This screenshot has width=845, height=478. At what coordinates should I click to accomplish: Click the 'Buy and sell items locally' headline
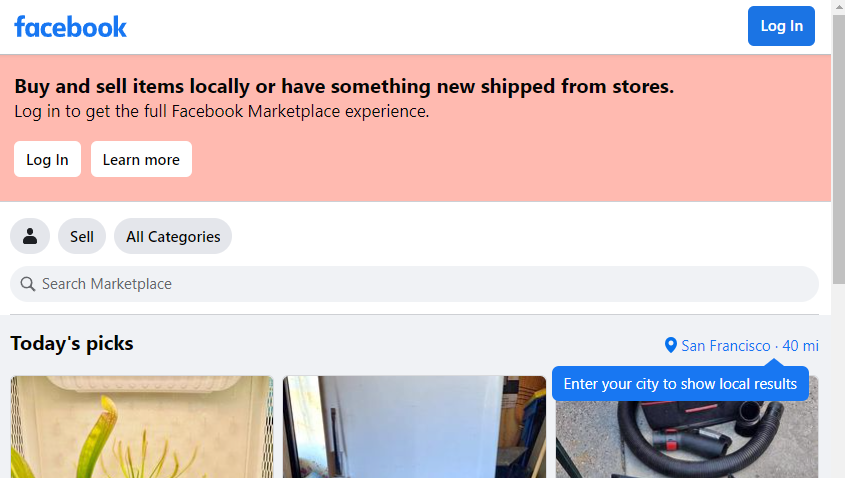[x=344, y=87]
